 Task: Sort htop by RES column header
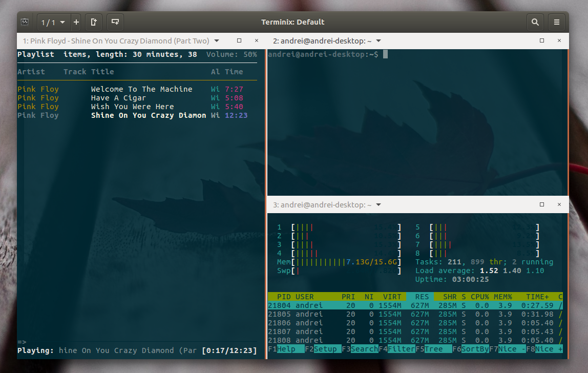click(x=422, y=297)
